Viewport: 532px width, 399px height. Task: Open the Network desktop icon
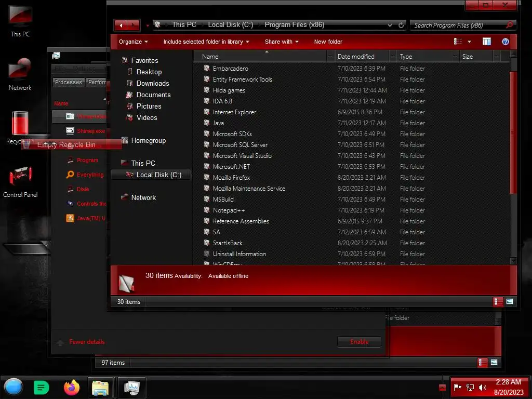(20, 74)
